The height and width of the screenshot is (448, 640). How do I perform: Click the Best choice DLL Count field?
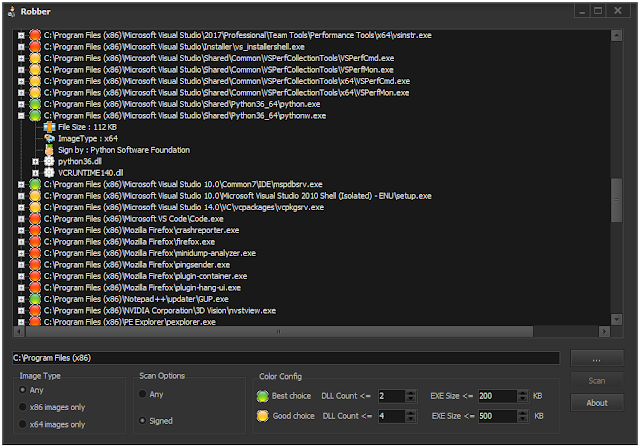coord(391,396)
